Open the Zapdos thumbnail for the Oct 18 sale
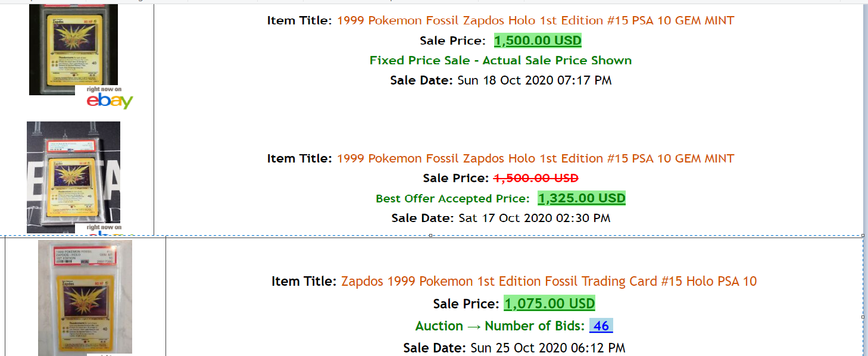868x356 pixels. point(73,49)
